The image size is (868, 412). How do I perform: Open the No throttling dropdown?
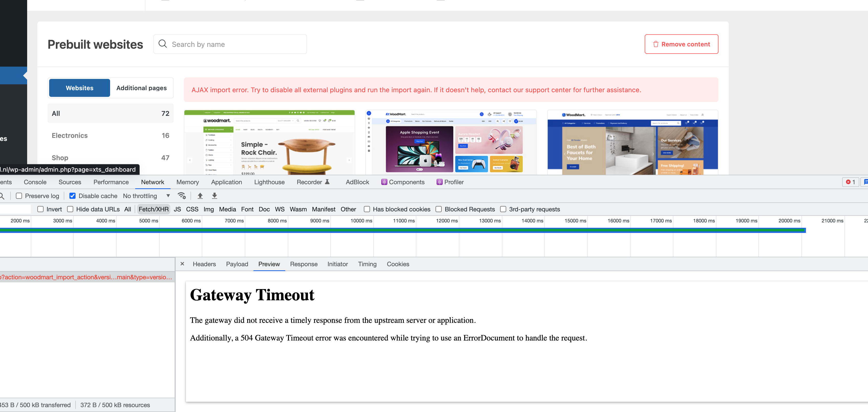click(146, 196)
